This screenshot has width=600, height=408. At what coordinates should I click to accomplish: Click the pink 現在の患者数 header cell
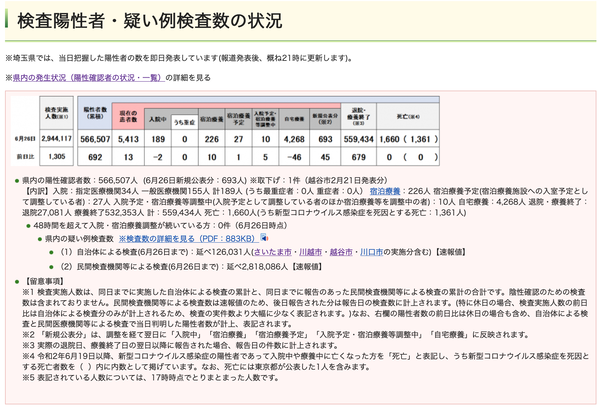pyautogui.click(x=128, y=116)
